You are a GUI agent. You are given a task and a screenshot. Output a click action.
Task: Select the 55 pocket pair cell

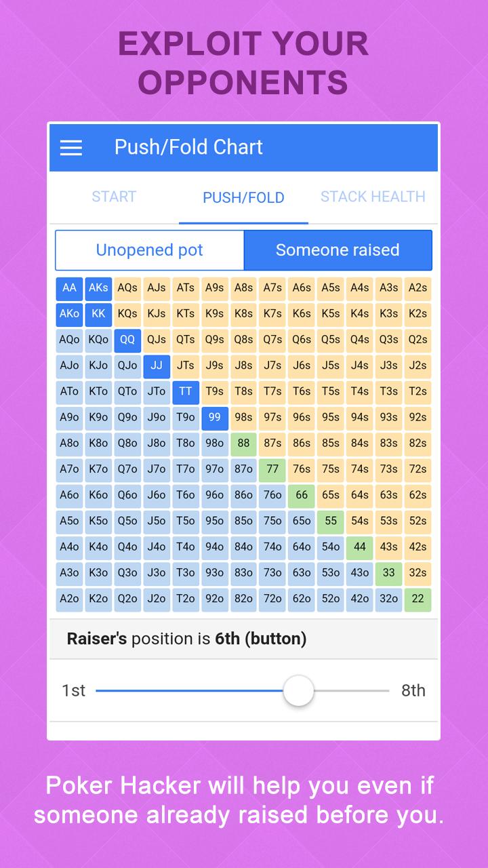[x=331, y=521]
